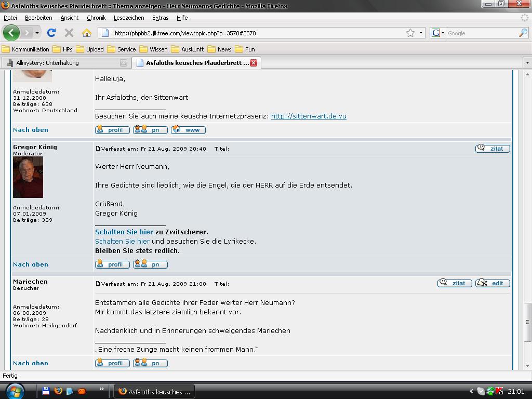
Task: Click the forward navigation arrow
Action: (27, 33)
